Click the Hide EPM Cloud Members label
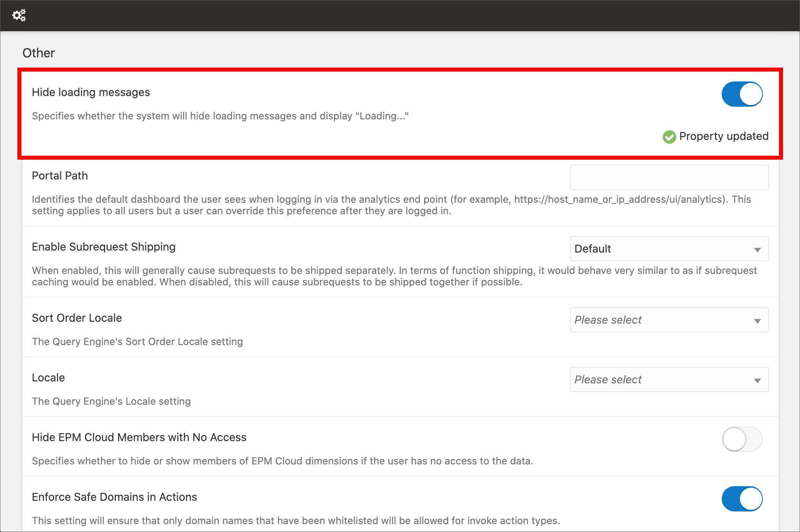The width and height of the screenshot is (800, 532). [x=139, y=437]
